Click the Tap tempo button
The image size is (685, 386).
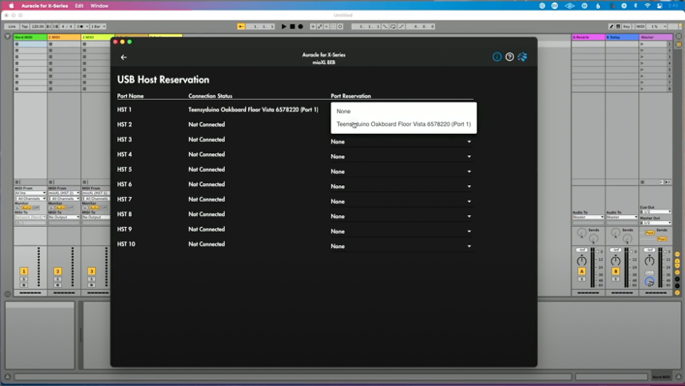(x=24, y=27)
